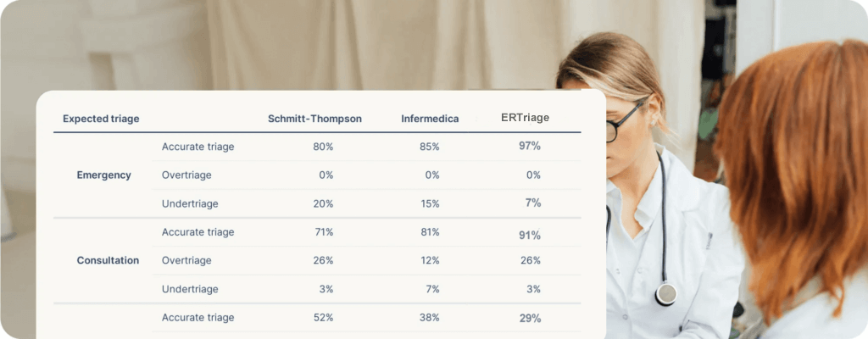Click the 97% ERTriage emergency accuracy value
Screen dimensions: 868x339
pos(530,146)
